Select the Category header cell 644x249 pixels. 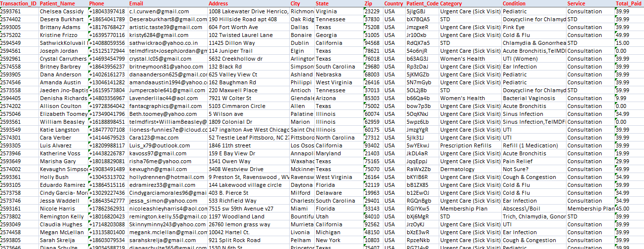tap(470, 3)
